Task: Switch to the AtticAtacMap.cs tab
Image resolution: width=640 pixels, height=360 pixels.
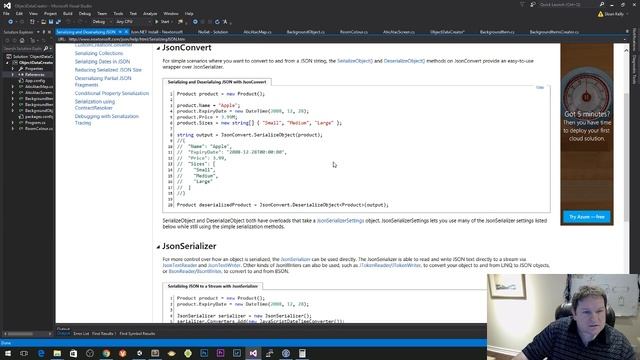Action: tap(257, 32)
